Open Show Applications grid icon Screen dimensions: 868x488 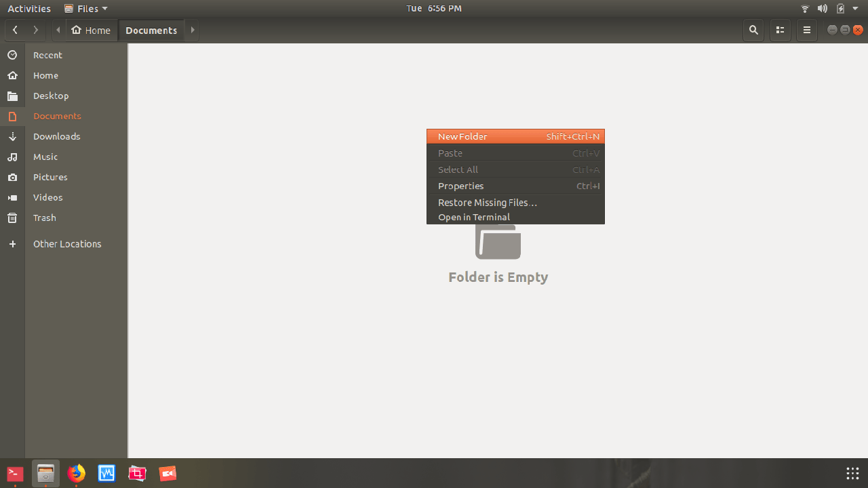(852, 473)
